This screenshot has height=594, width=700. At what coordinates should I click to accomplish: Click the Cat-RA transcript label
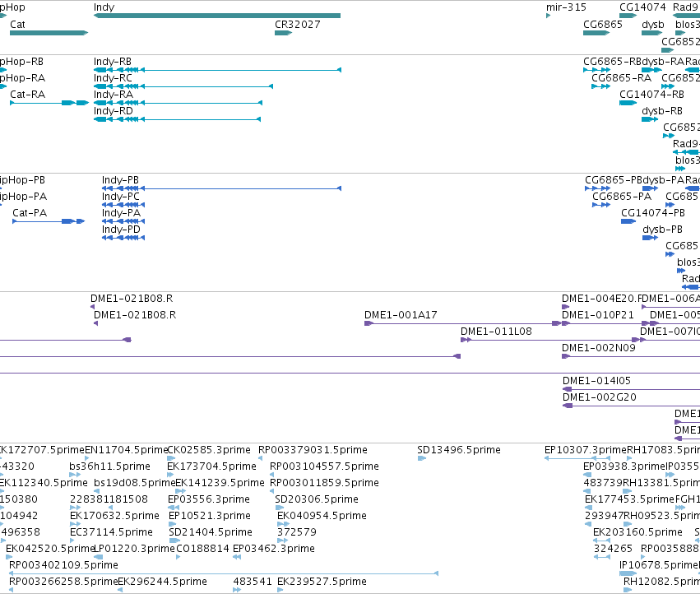tap(28, 95)
